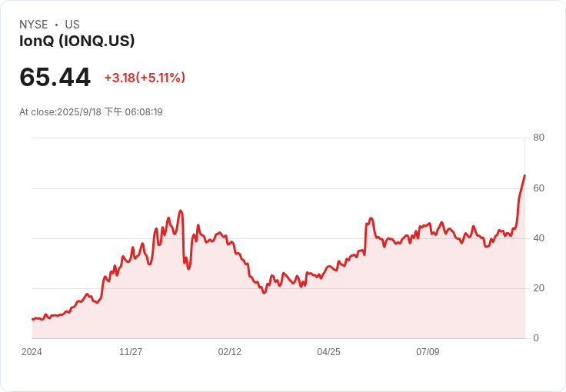566x392 pixels.
Task: Select the 2024 date on the time axis
Action: click(32, 352)
